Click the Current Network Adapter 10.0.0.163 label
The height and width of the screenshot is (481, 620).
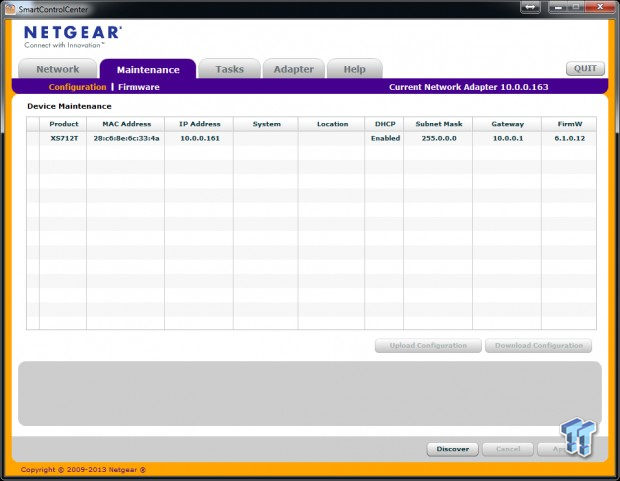click(x=469, y=87)
